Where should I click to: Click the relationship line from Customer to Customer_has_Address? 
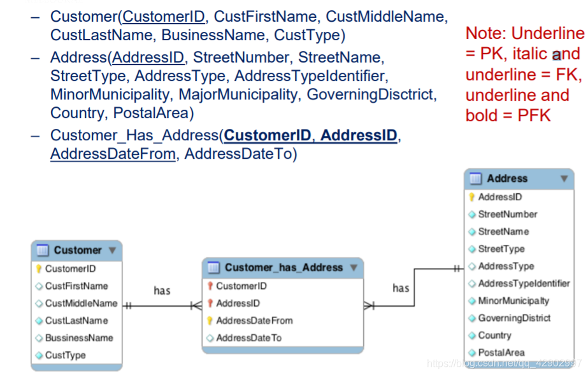tap(162, 306)
